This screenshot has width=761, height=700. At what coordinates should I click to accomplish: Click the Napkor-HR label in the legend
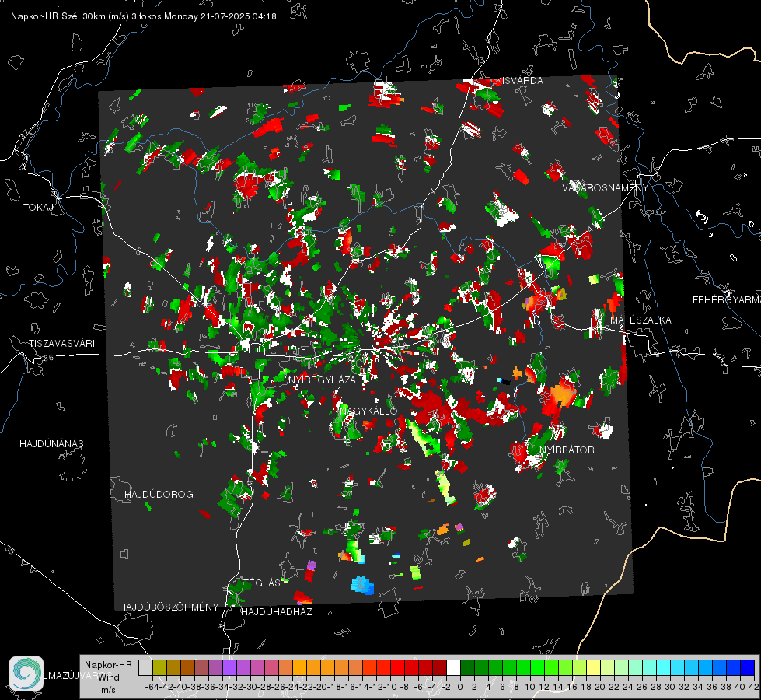point(108,665)
